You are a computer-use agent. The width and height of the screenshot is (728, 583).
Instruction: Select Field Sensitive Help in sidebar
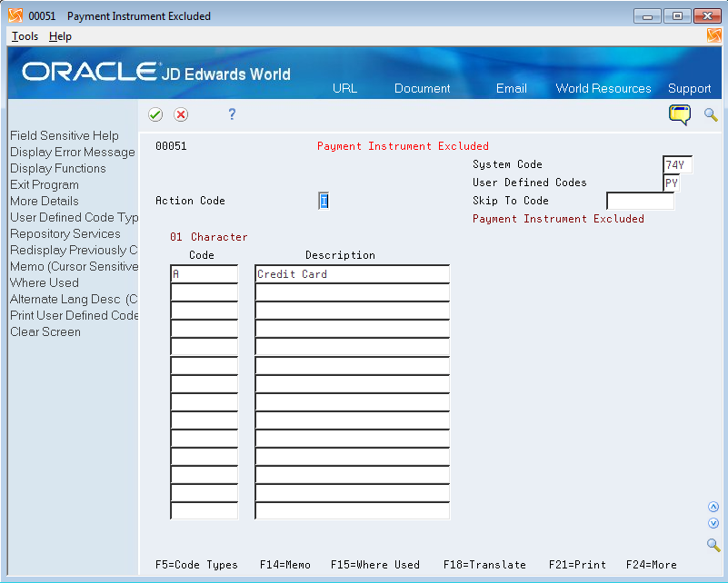65,135
